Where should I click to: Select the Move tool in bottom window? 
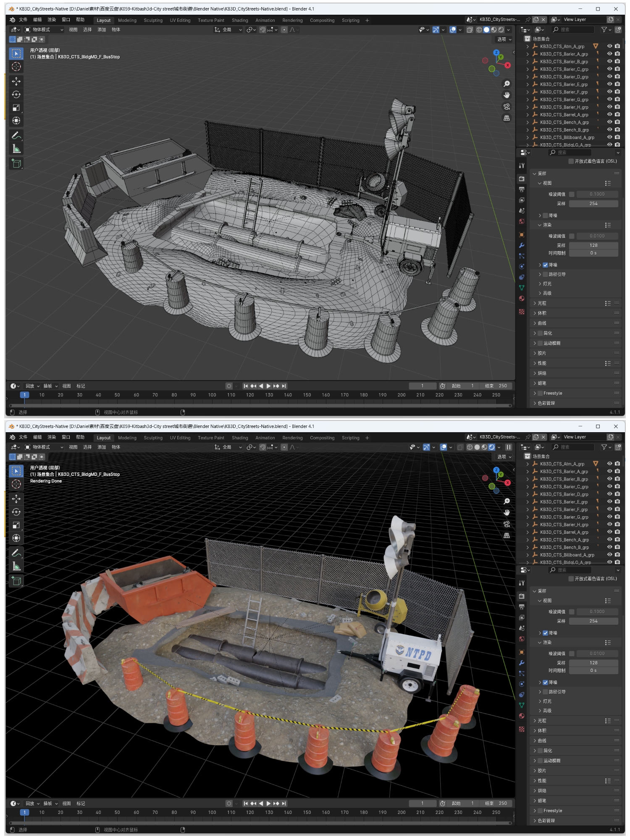16,499
